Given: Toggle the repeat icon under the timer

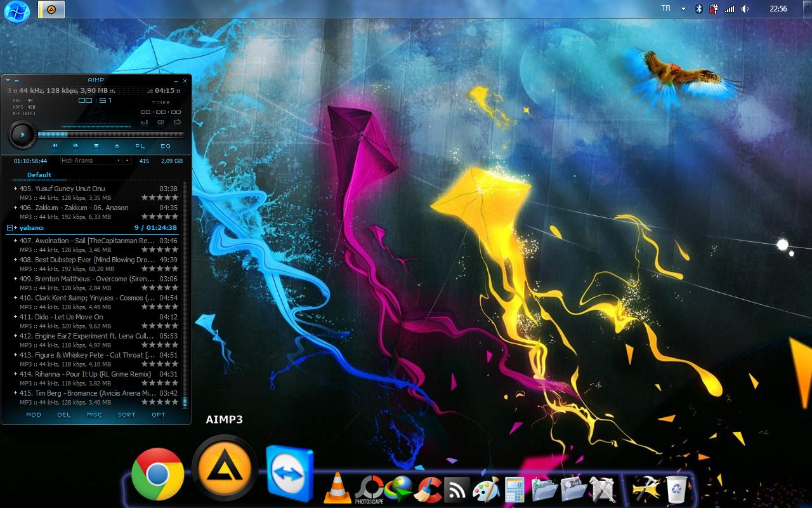Looking at the screenshot, I should coord(161,122).
